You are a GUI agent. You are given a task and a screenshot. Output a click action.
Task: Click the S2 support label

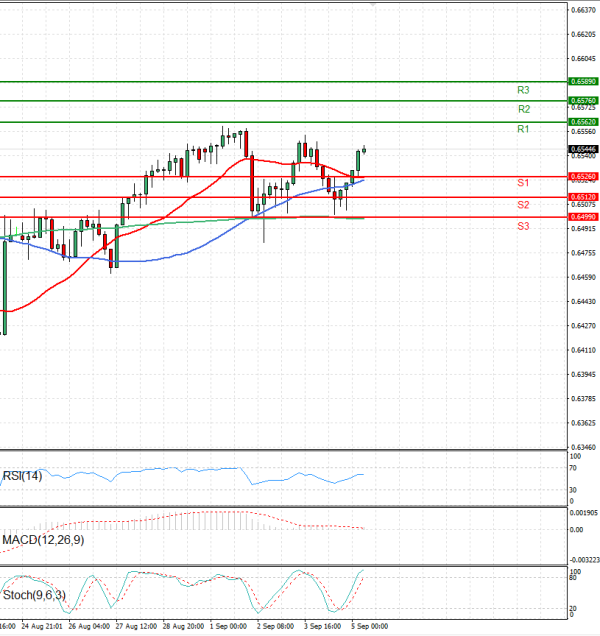click(x=523, y=205)
